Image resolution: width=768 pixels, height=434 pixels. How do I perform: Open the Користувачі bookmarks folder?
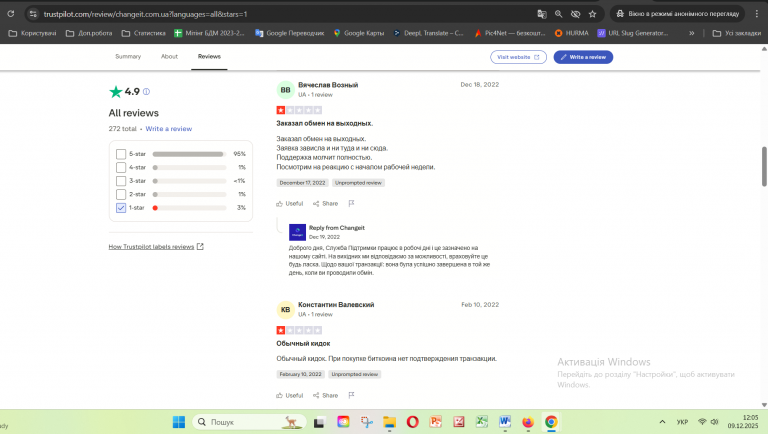[32, 33]
